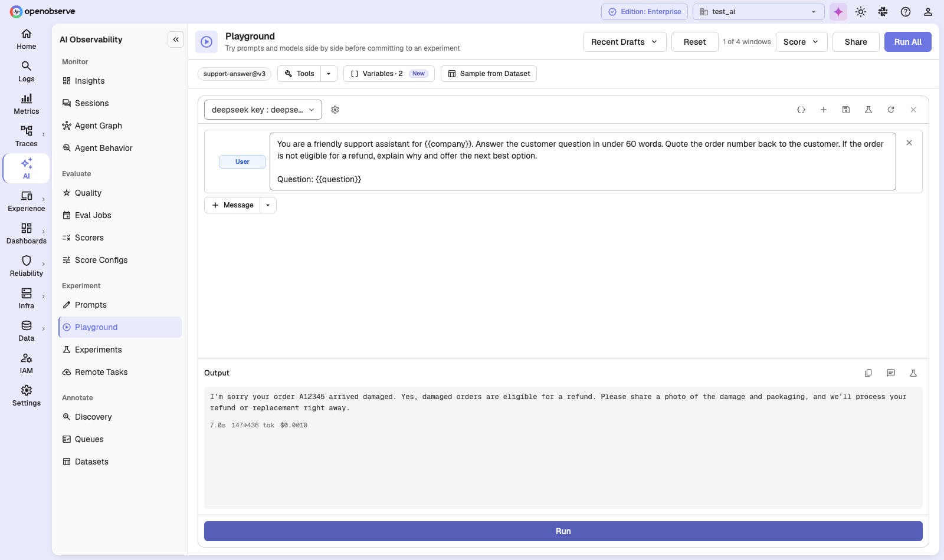The width and height of the screenshot is (944, 560).
Task: Expand the Recent Drafts dropdown
Action: tap(625, 42)
